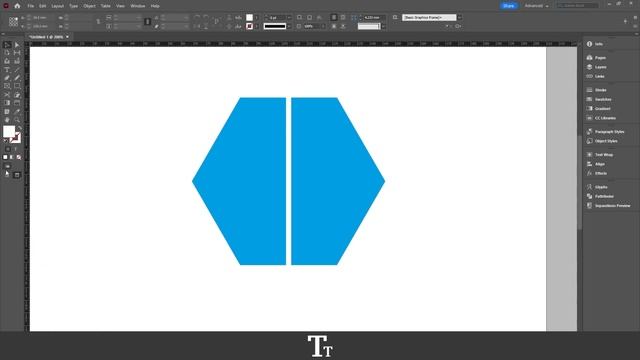This screenshot has height=360, width=640.
Task: Open the Advanced workspace dropdown
Action: click(x=536, y=6)
